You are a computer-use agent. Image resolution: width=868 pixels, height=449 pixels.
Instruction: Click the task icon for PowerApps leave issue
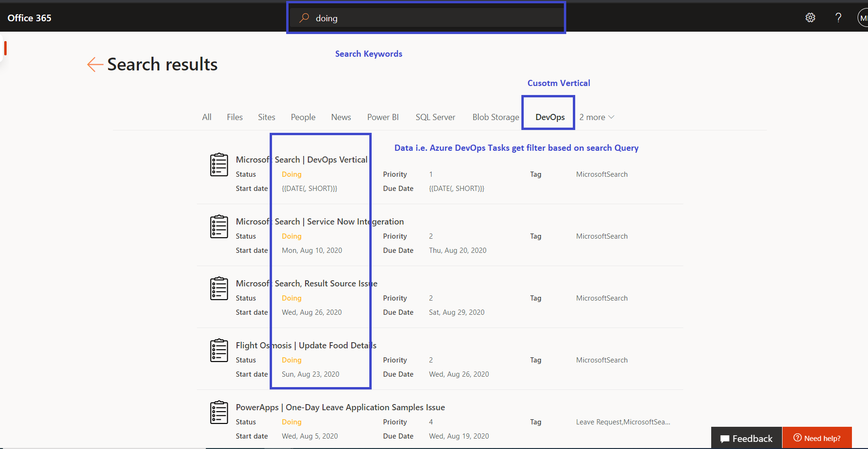[x=219, y=412]
